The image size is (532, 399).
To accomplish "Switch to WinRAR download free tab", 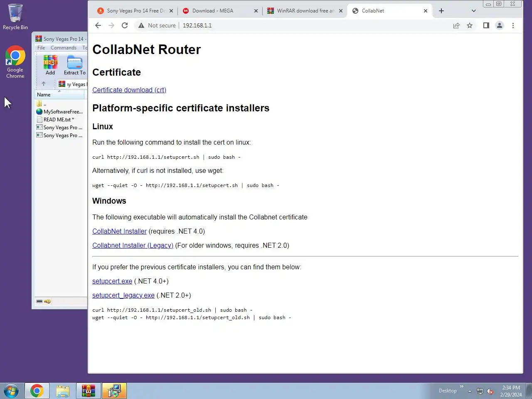I will click(302, 11).
